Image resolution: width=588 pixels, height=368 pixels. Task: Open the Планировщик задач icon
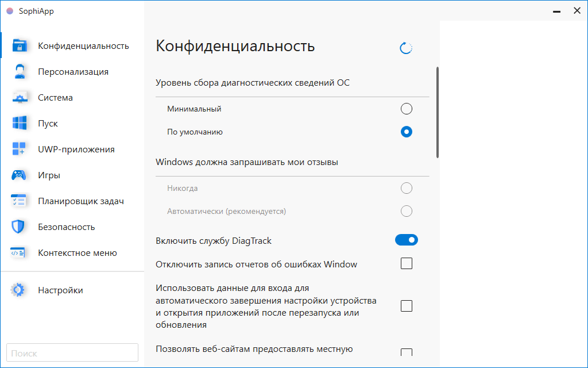coord(19,201)
